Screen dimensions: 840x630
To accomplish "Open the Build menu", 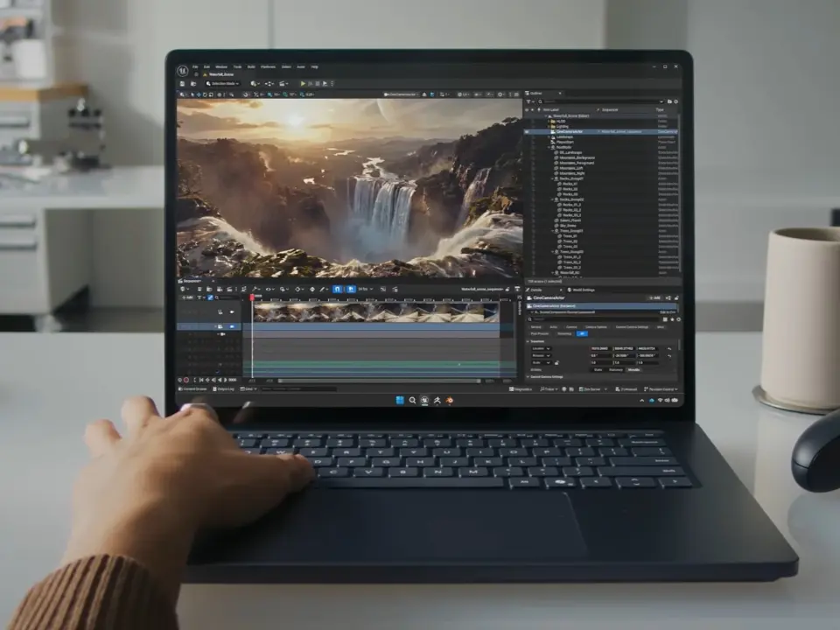I will 251,67.
